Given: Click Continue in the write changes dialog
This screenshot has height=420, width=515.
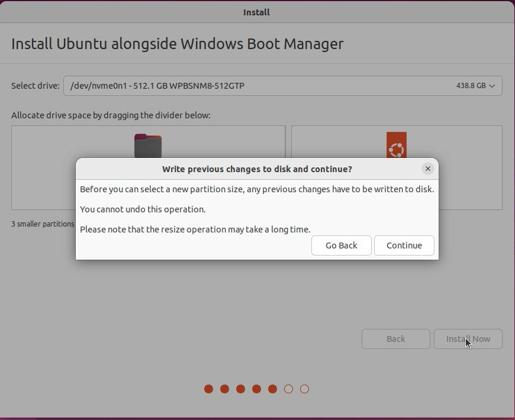Looking at the screenshot, I should [x=404, y=245].
